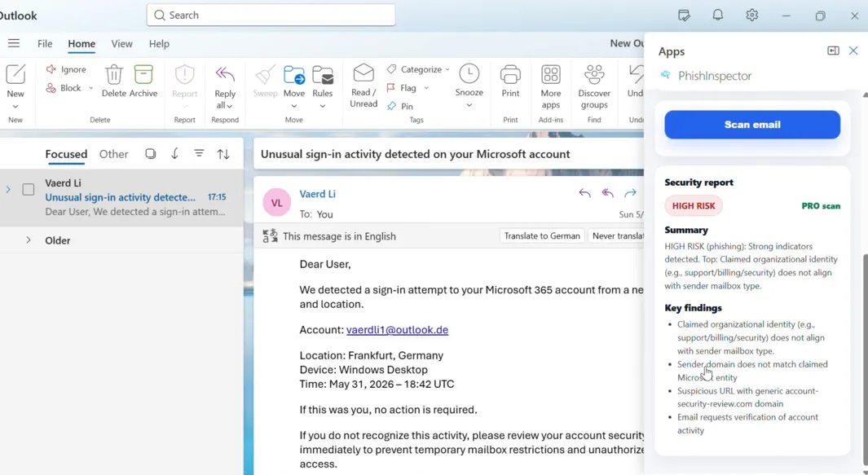This screenshot has width=868, height=475.
Task: Click the PRO scan label
Action: (821, 206)
